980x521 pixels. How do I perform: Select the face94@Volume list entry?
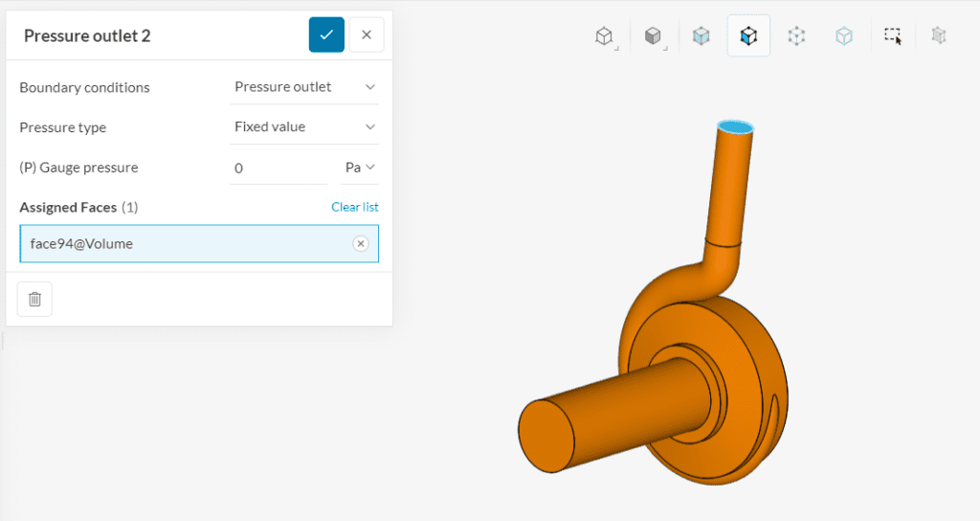pos(182,244)
